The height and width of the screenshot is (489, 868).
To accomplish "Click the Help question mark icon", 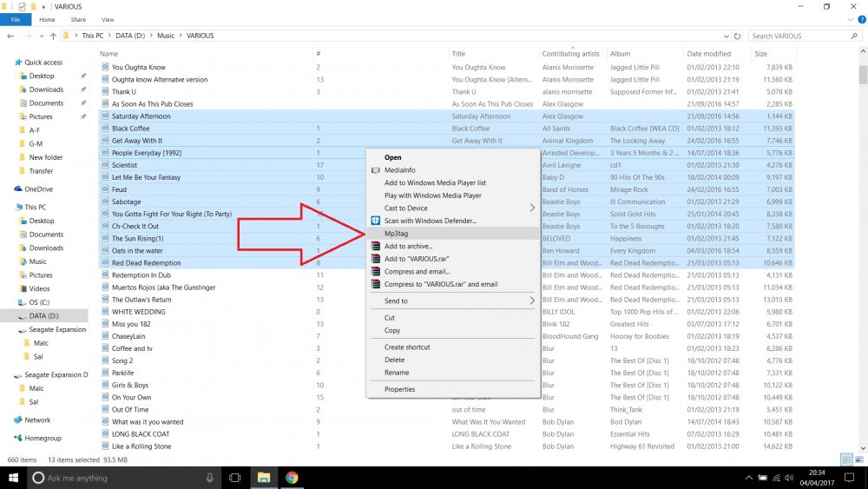I will click(x=862, y=19).
